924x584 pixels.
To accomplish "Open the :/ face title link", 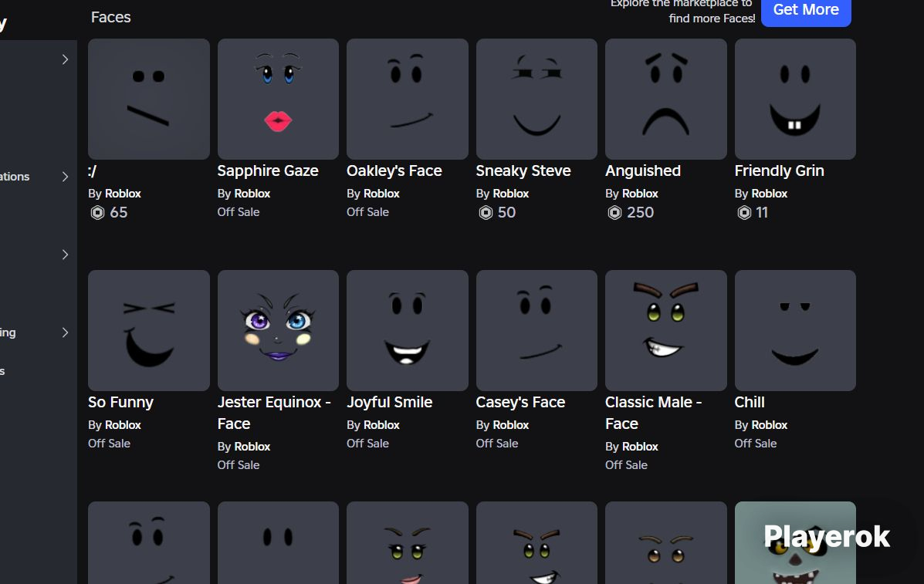I will point(93,170).
